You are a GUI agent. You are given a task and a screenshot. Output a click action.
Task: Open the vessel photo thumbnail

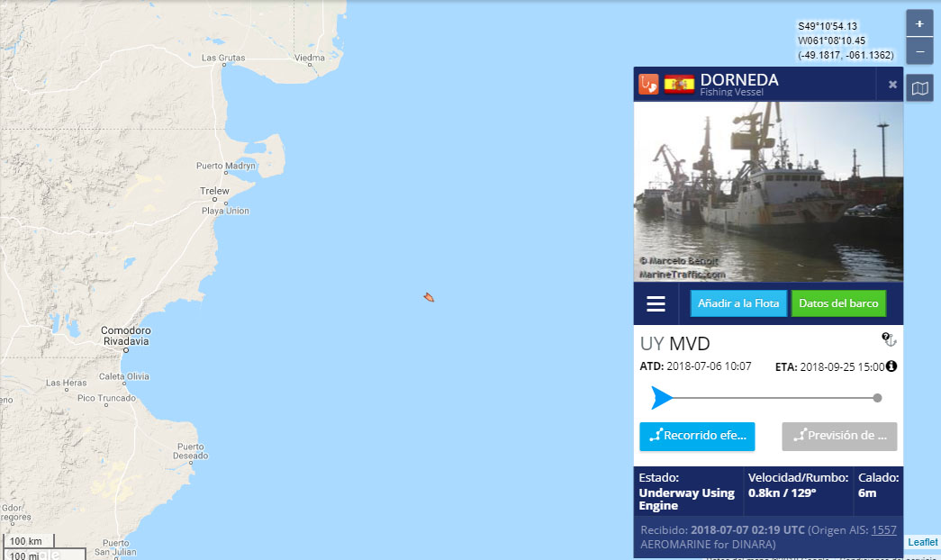pyautogui.click(x=768, y=192)
